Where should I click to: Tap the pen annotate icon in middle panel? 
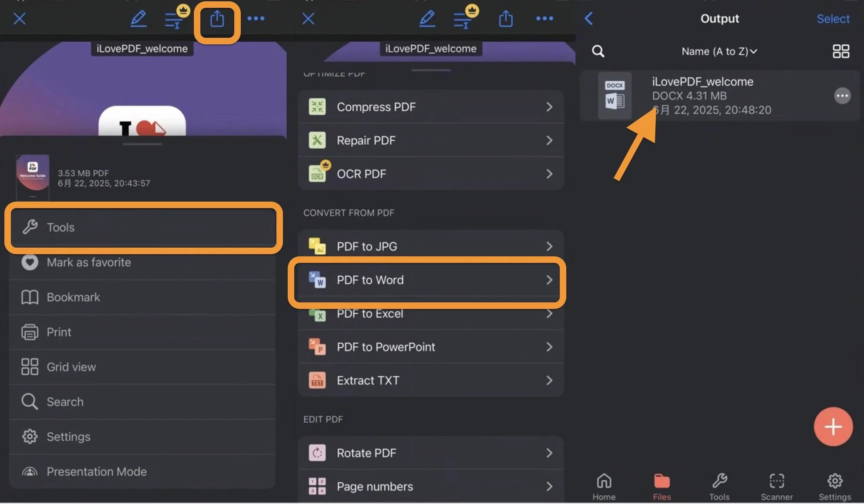coord(427,19)
